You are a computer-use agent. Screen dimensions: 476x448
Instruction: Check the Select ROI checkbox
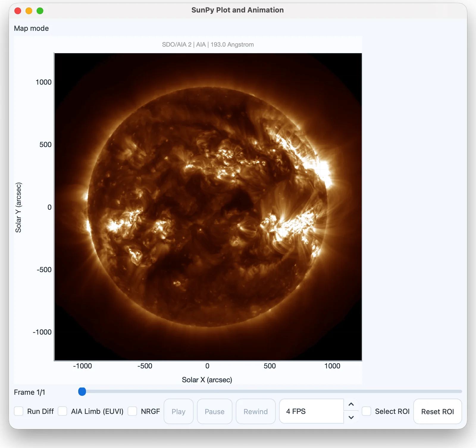tap(367, 411)
